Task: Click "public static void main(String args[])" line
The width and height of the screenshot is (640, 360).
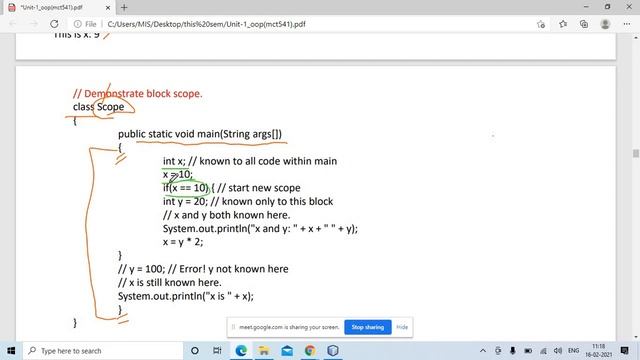Action: [200, 134]
